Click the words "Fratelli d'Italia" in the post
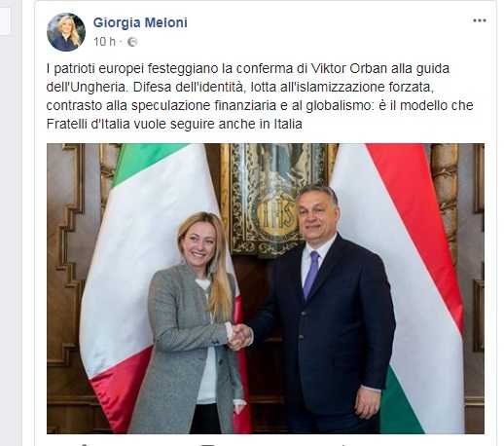Viewport: 504px width, 446px height. click(88, 124)
